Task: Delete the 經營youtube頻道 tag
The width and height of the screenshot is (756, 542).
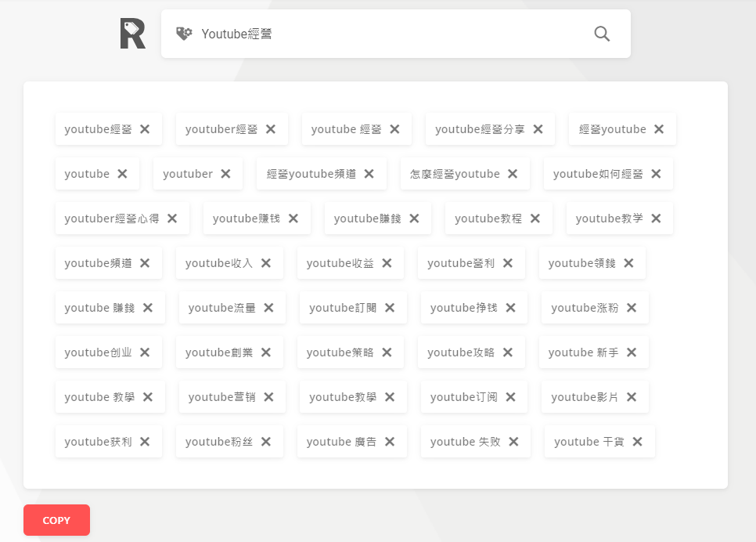Action: pos(369,174)
